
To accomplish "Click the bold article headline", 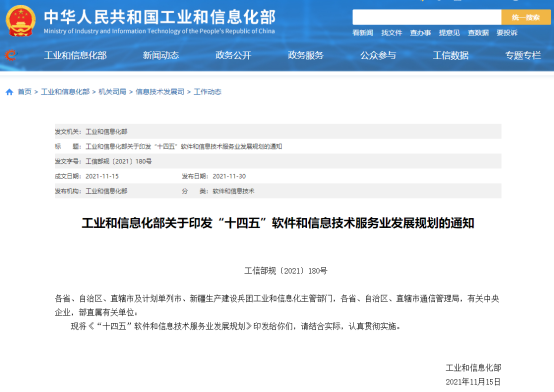I will click(x=278, y=223).
